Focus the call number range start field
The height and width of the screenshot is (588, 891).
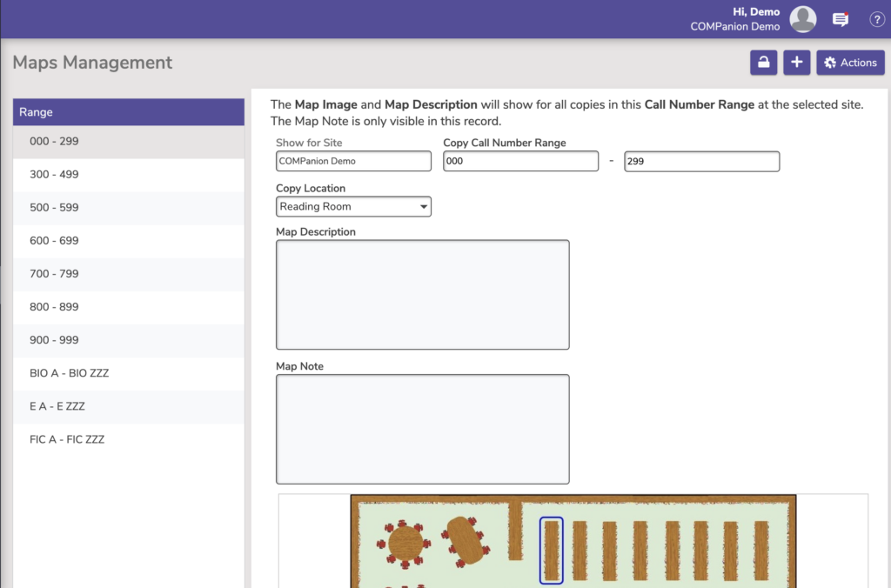520,162
